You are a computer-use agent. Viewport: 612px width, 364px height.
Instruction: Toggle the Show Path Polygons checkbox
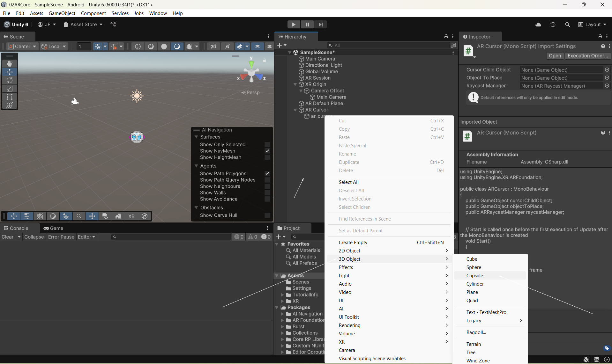267,174
